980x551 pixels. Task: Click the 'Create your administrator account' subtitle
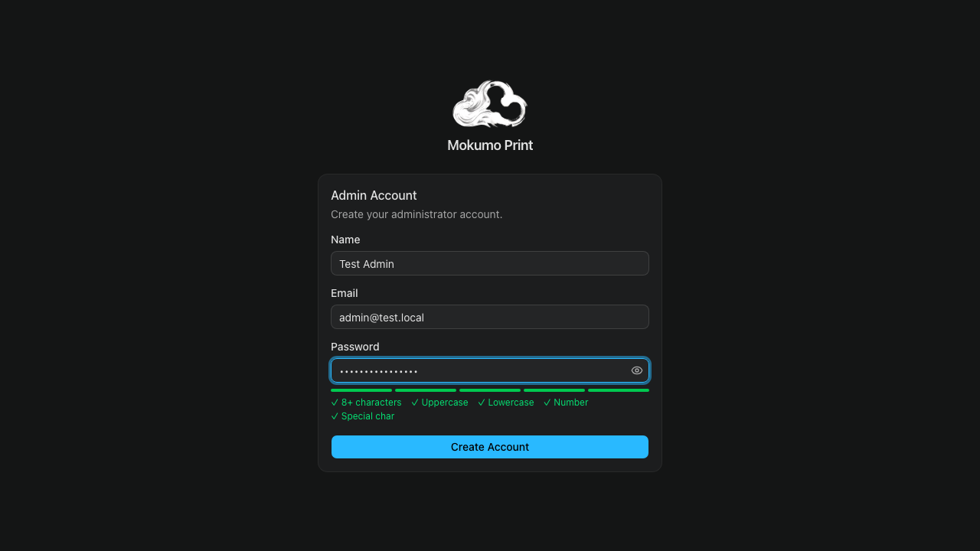pyautogui.click(x=416, y=214)
